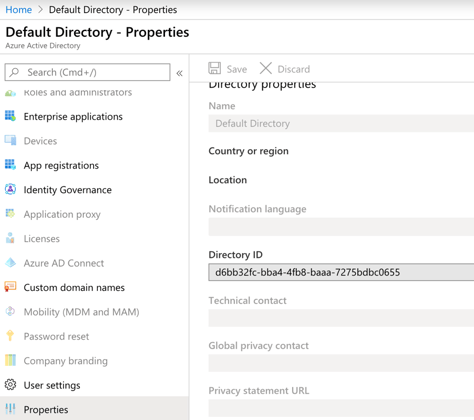Open Application proxy
This screenshot has height=420, width=474.
click(62, 214)
